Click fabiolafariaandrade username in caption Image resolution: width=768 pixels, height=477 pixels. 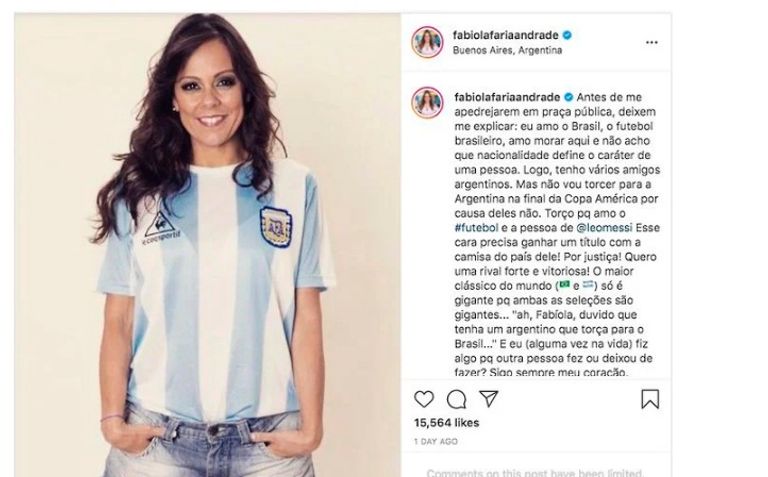pyautogui.click(x=507, y=97)
